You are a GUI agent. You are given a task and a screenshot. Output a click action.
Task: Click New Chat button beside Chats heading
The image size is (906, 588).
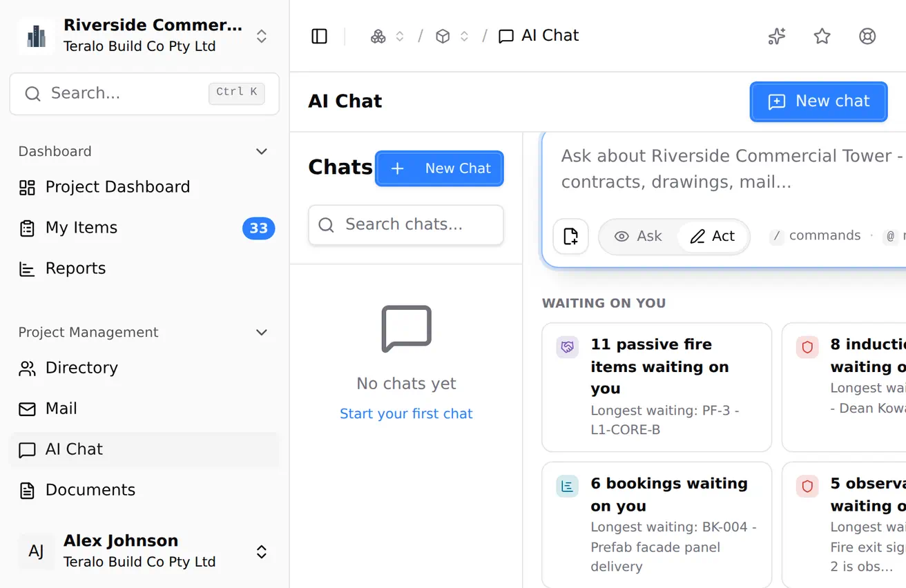pos(439,168)
